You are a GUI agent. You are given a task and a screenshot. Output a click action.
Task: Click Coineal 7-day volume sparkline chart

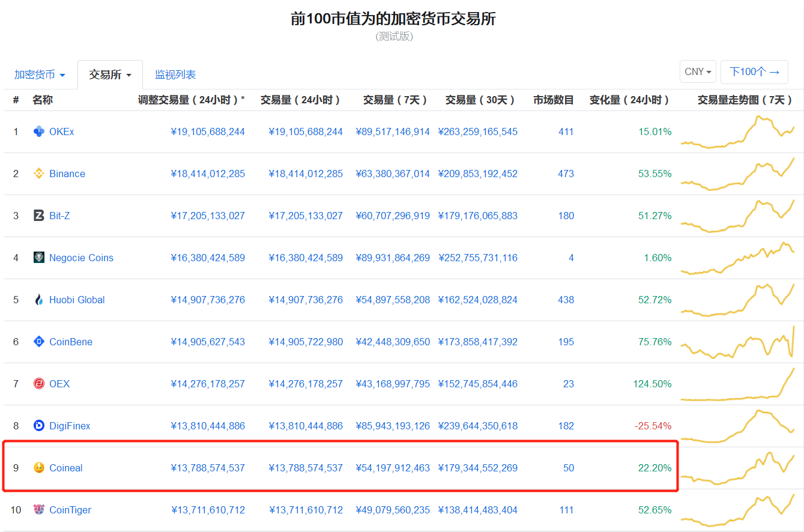click(738, 468)
